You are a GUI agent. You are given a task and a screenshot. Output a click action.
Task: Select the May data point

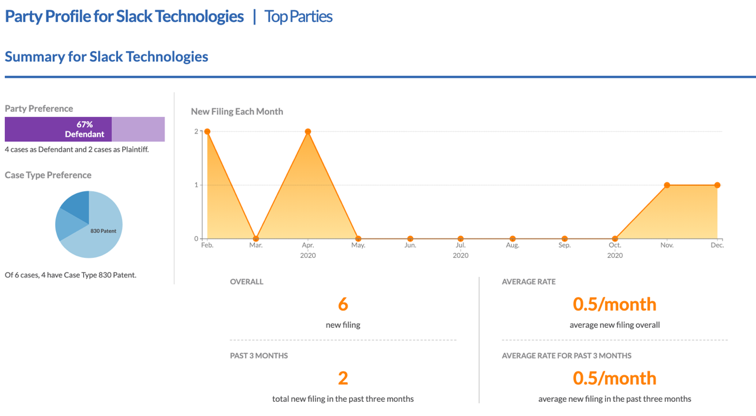pyautogui.click(x=358, y=239)
